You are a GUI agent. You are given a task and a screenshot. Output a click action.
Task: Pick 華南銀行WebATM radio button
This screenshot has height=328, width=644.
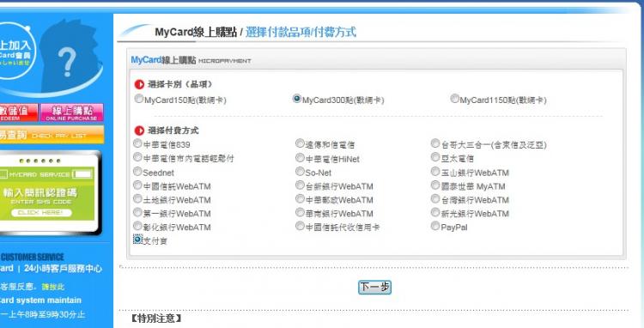click(x=300, y=212)
